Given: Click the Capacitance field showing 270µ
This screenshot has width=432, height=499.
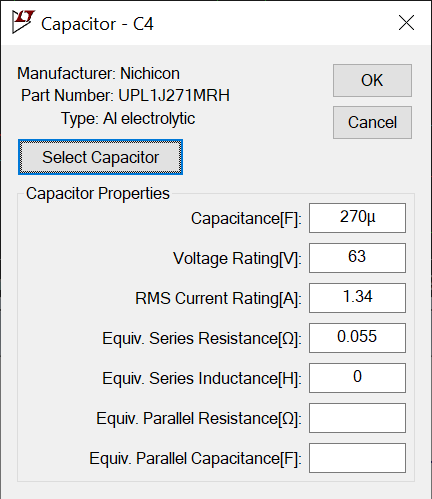Looking at the screenshot, I should pos(357,218).
